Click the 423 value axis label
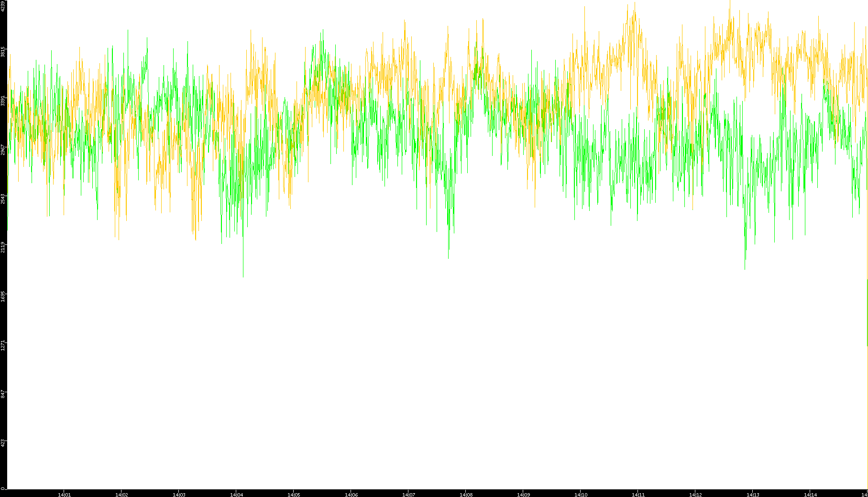This screenshot has width=868, height=497. point(3,442)
